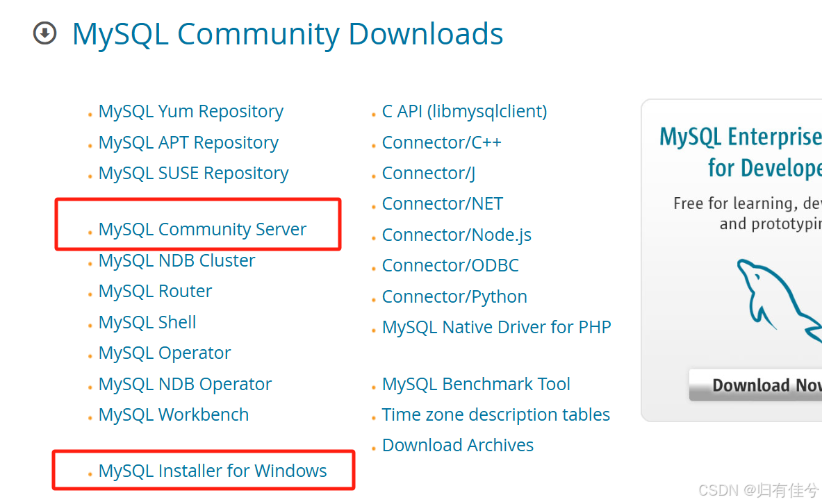Open MySQL Operator link

165,353
